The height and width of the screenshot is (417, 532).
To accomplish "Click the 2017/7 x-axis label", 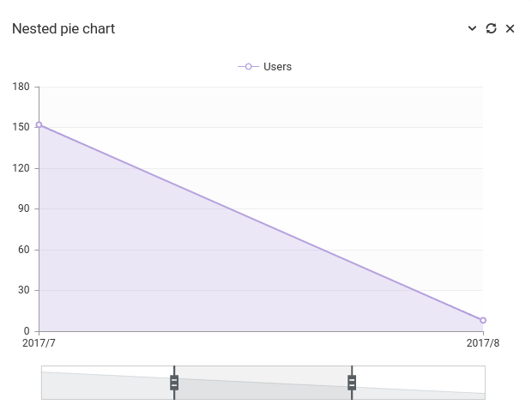I will pyautogui.click(x=39, y=343).
